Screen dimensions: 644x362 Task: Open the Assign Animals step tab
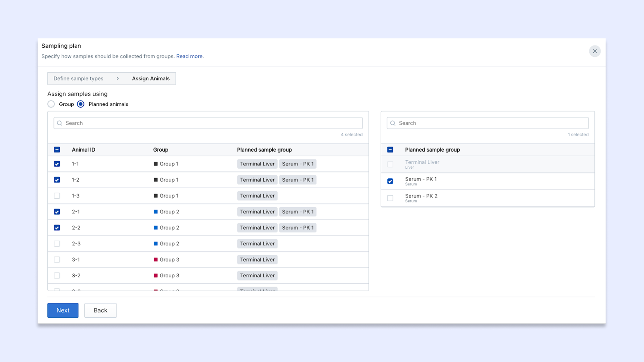[151, 78]
